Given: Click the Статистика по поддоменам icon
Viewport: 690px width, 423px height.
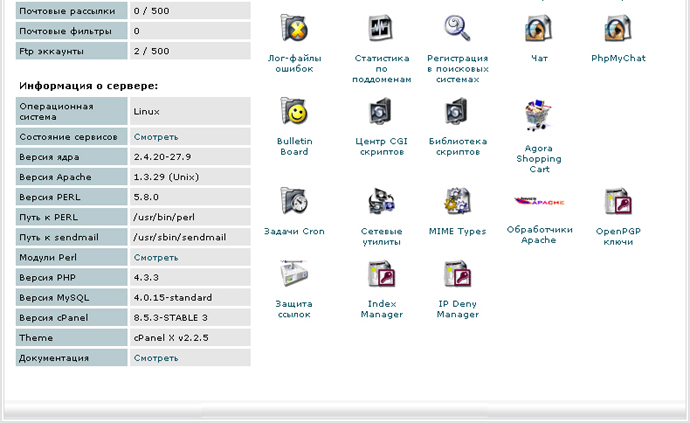Looking at the screenshot, I should [382, 29].
